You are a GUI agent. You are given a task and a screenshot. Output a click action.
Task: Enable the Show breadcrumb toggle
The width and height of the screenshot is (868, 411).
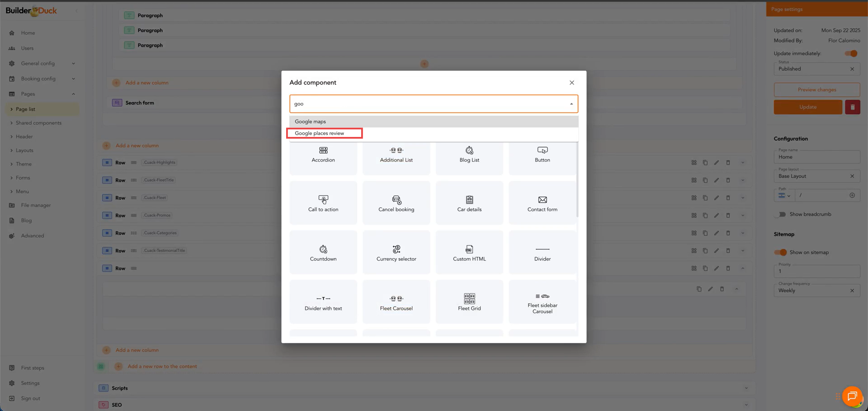pos(780,214)
